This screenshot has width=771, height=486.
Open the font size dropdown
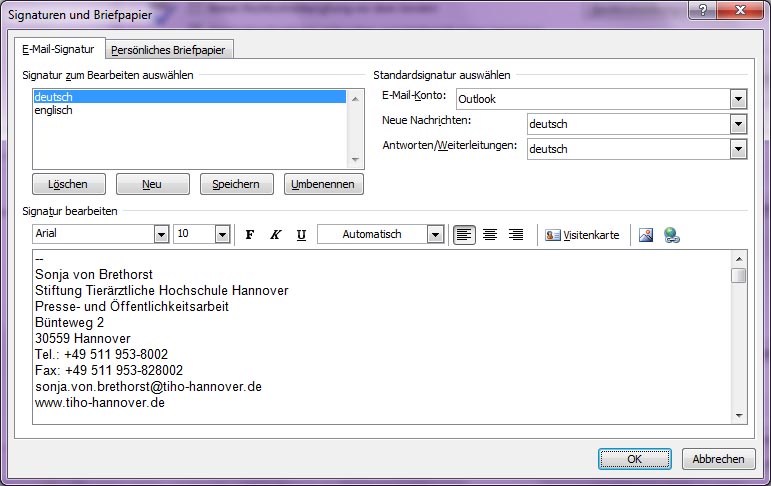coord(222,234)
